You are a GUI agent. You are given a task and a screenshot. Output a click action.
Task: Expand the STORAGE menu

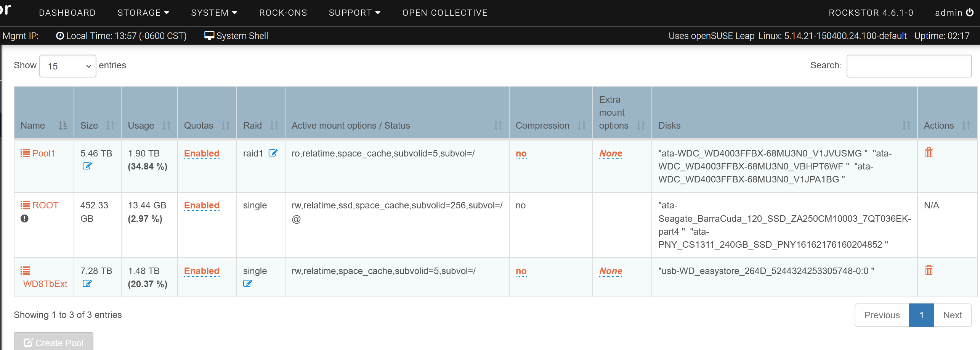click(x=143, y=13)
